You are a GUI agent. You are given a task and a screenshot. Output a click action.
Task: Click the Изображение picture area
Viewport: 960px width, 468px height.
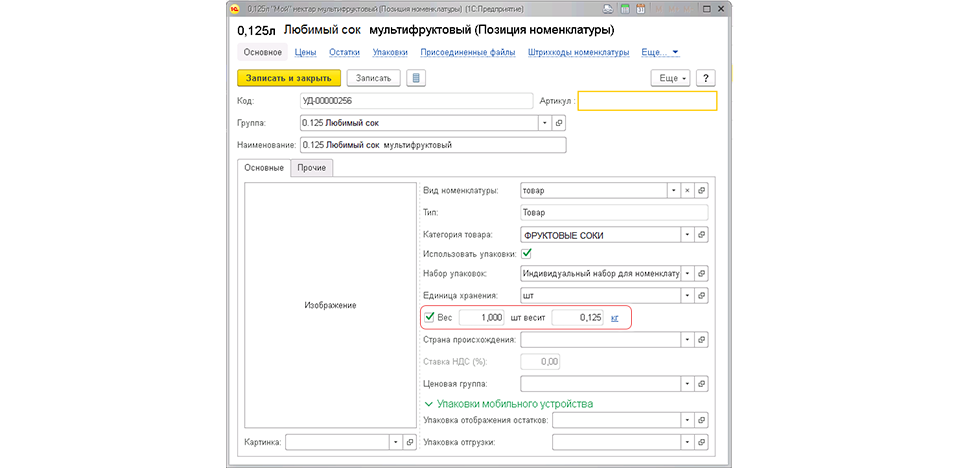pyautogui.click(x=330, y=305)
